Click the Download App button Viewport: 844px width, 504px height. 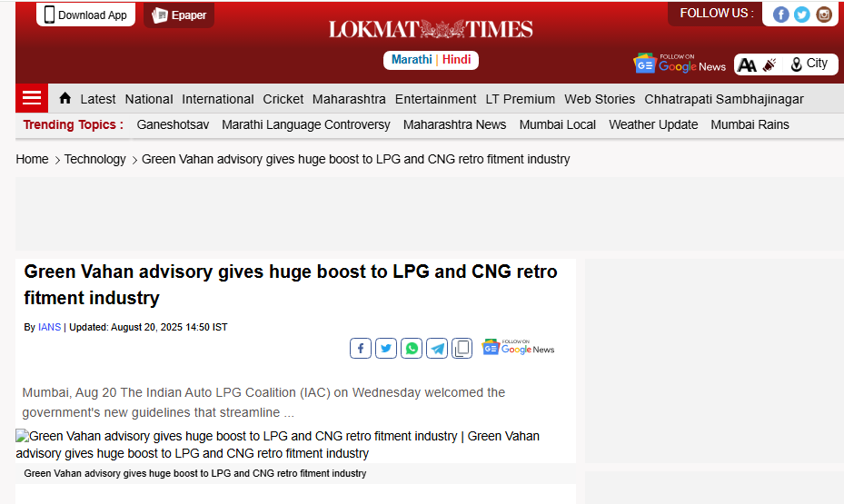pos(86,15)
